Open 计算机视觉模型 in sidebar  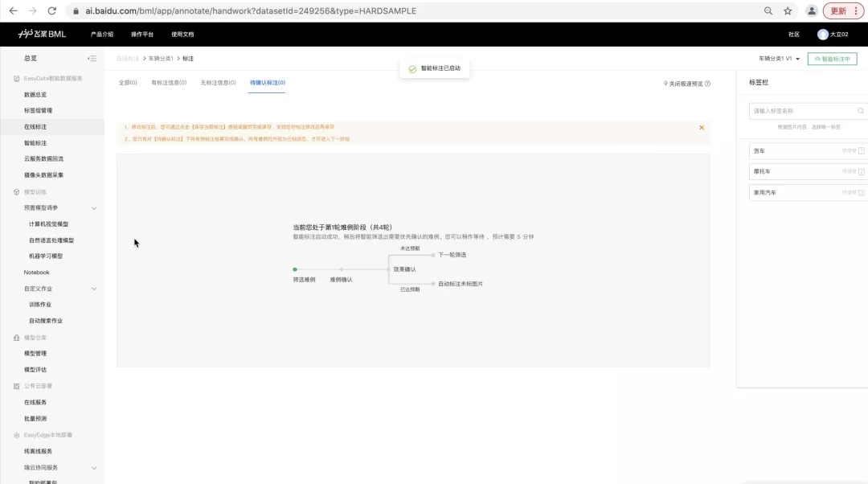click(49, 224)
